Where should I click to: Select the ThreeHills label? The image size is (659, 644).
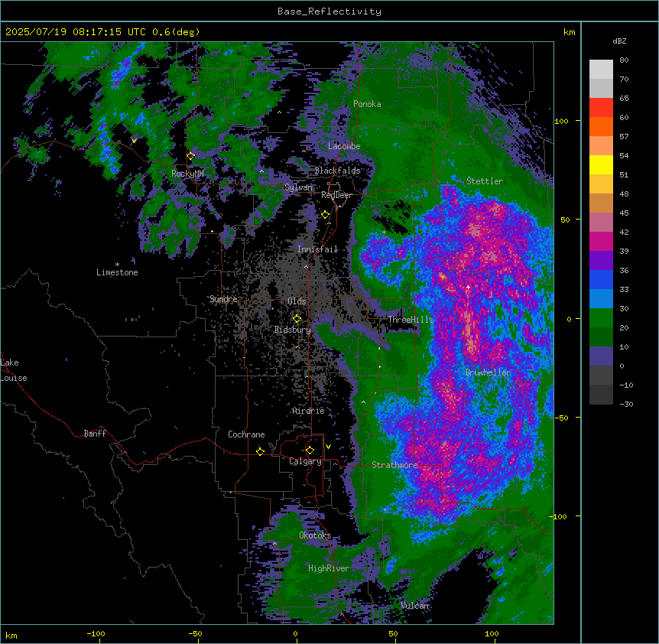tap(411, 320)
